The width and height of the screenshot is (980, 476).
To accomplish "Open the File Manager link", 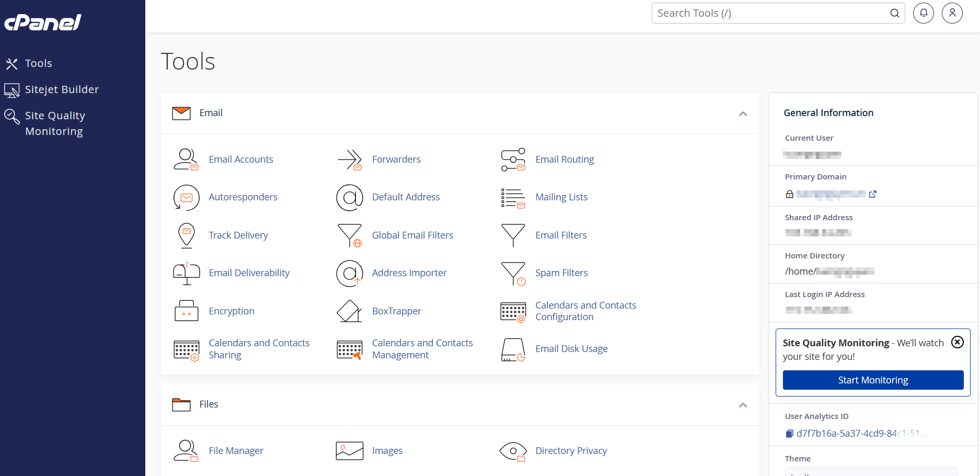I will tap(236, 451).
